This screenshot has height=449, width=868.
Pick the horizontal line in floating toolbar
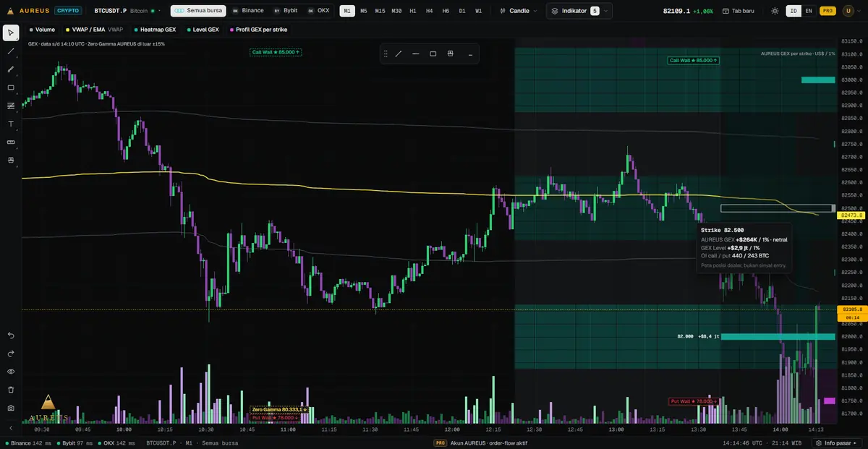pyautogui.click(x=416, y=54)
